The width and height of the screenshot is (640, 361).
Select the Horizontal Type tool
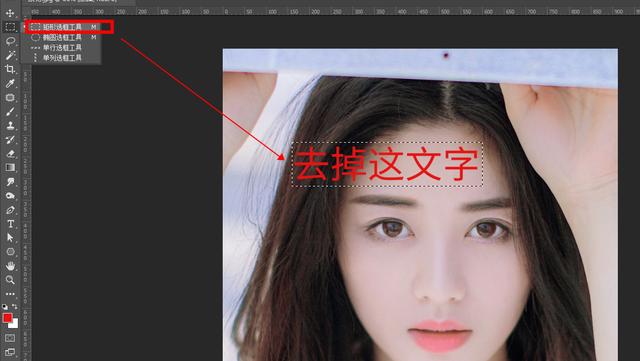10,224
